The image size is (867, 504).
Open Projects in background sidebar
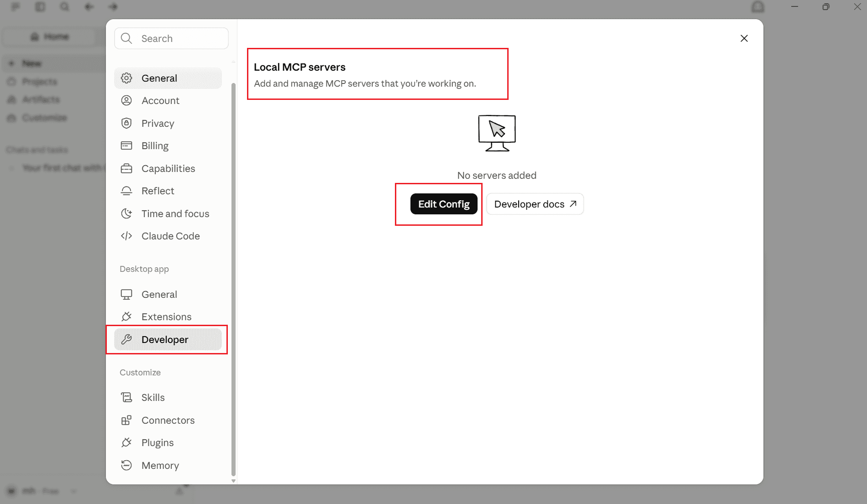pos(40,82)
